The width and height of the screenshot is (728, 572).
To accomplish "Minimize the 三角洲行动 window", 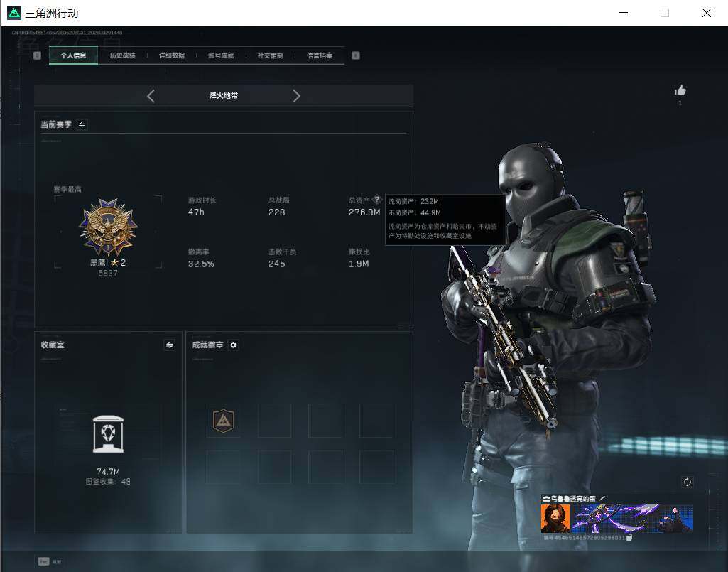I will (x=624, y=13).
